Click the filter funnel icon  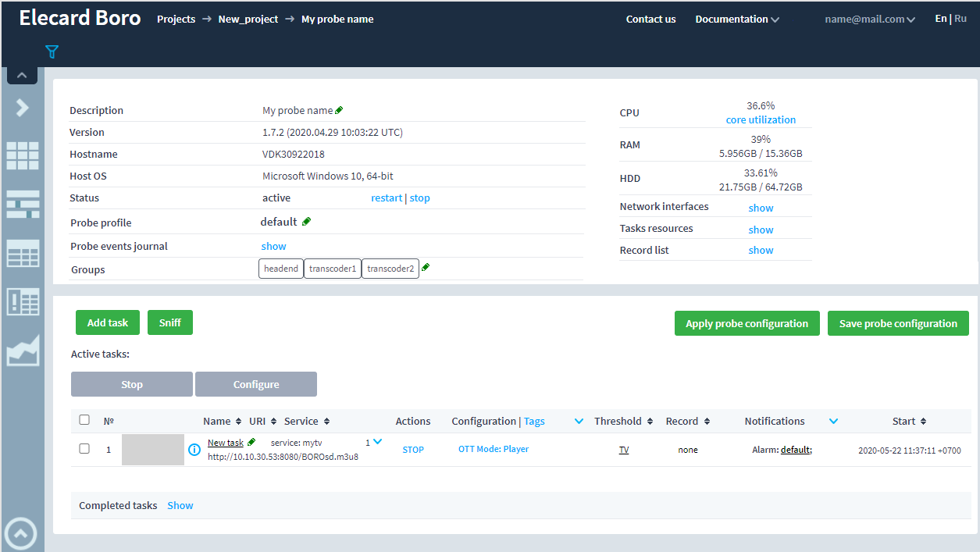tap(52, 52)
